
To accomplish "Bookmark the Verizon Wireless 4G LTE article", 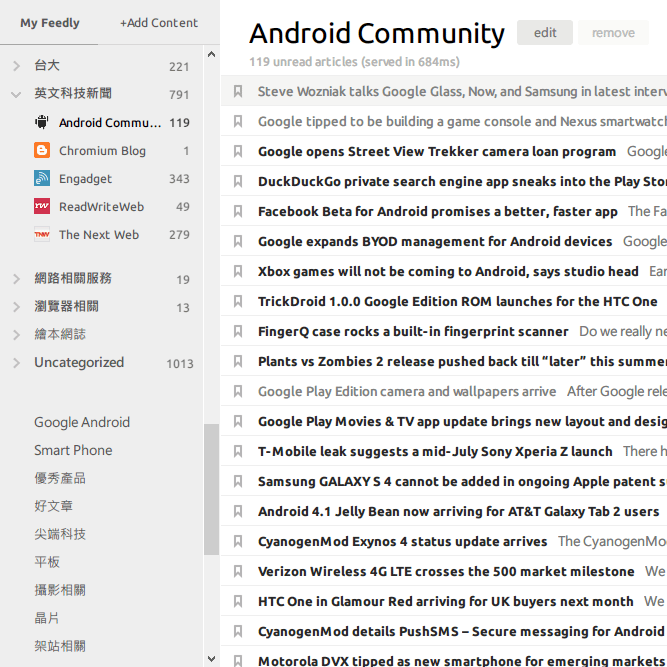I will point(238,571).
